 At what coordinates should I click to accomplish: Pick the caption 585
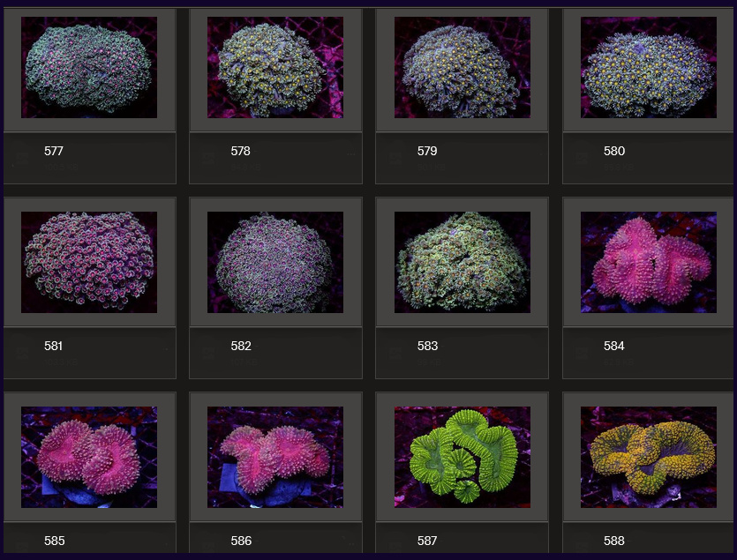coord(55,541)
